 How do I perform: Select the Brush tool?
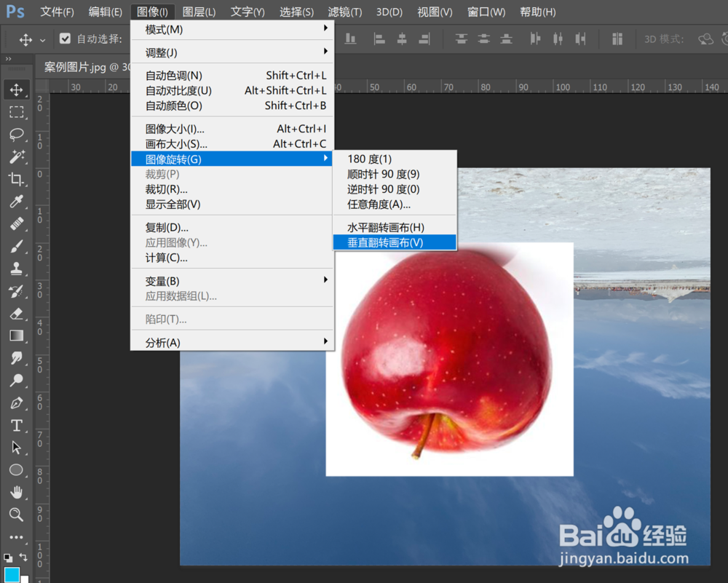(x=17, y=246)
